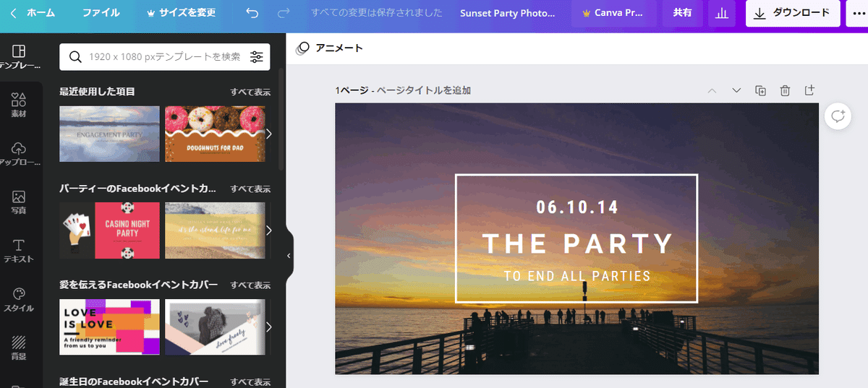868x388 pixels.
Task: Select THE PARTY heading text
Action: pyautogui.click(x=577, y=243)
